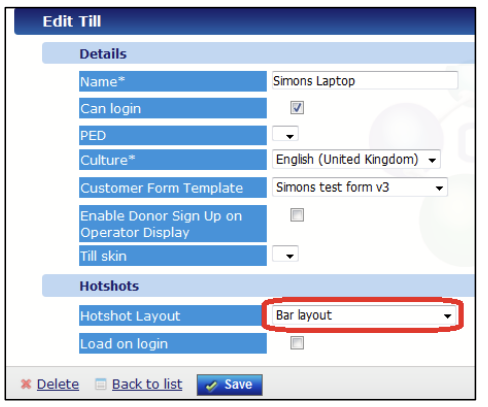
Task: Tick the Load on login checkbox
Action: coord(297,343)
